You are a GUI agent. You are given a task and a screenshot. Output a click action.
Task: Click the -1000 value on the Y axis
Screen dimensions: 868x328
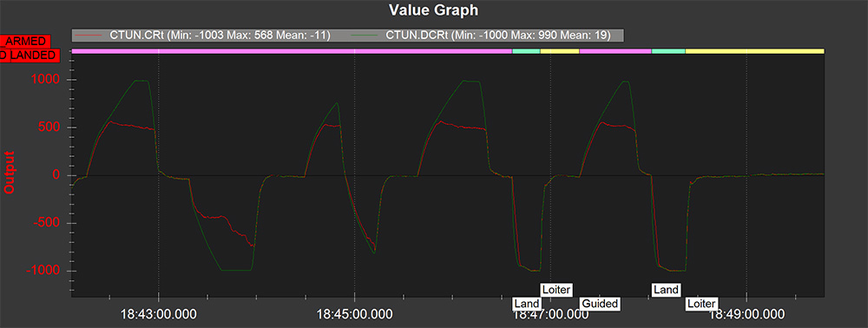point(44,271)
